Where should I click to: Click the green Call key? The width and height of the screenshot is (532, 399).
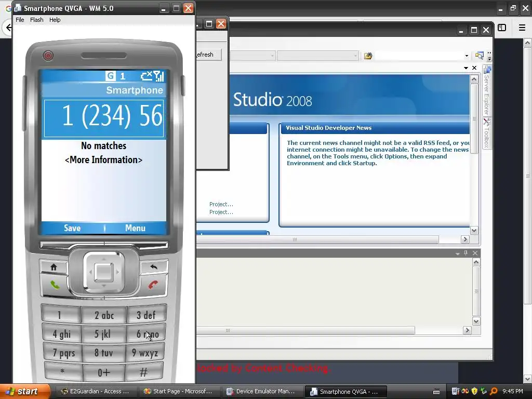(x=54, y=285)
